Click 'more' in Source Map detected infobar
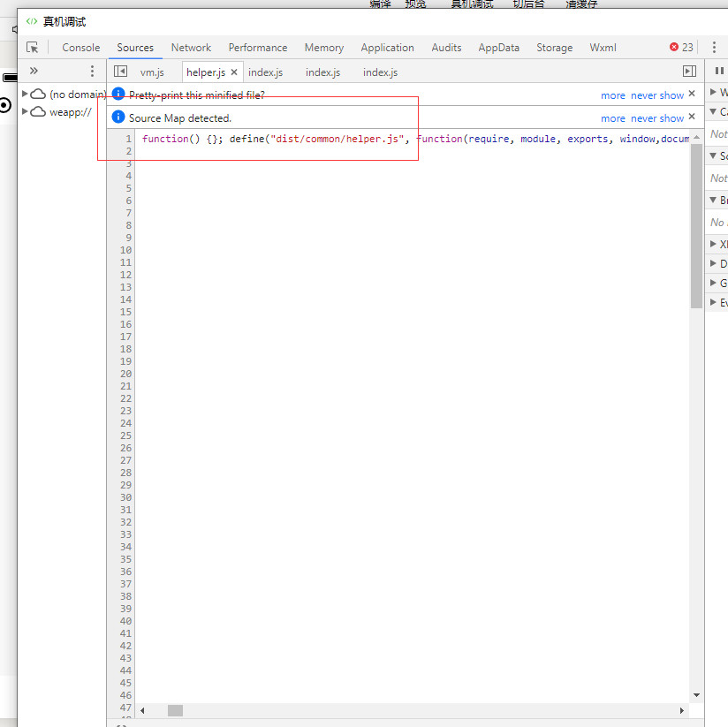This screenshot has width=728, height=727. [x=613, y=118]
